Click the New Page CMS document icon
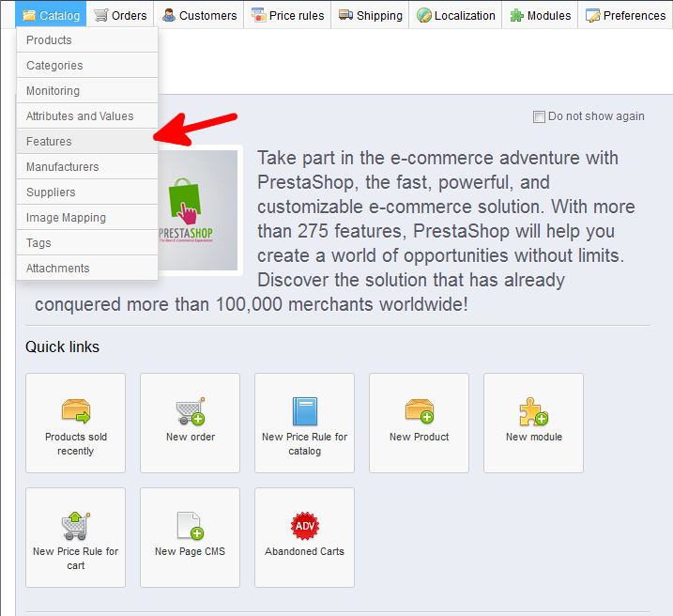The width and height of the screenshot is (673, 616). [x=191, y=526]
